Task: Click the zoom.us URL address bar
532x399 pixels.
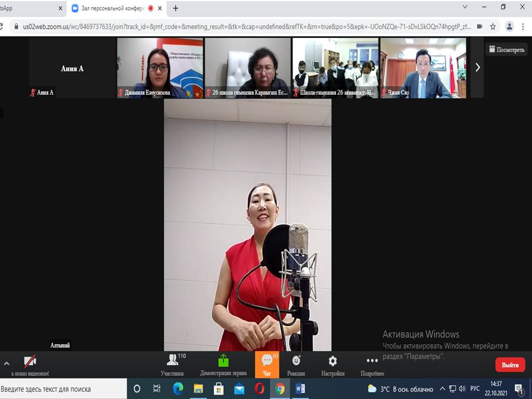Action: (247, 27)
